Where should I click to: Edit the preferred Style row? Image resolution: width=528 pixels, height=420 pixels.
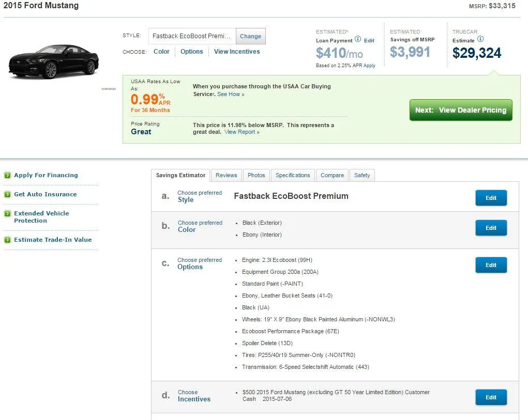click(491, 198)
